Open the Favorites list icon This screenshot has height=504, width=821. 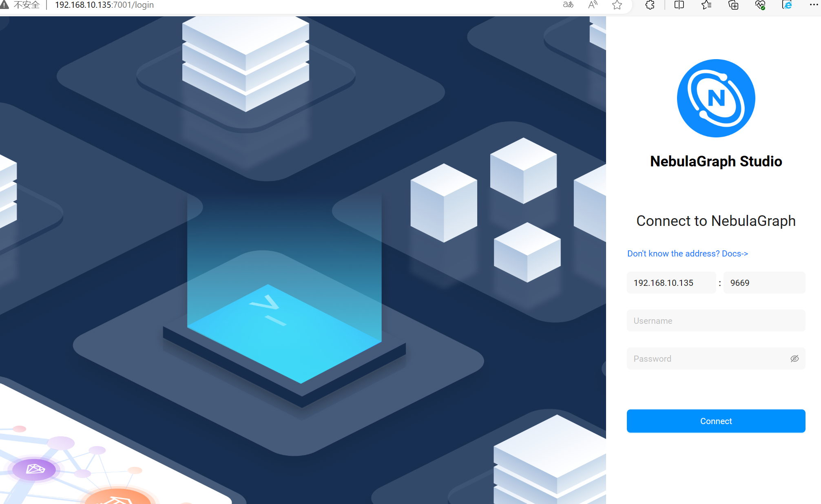point(706,5)
